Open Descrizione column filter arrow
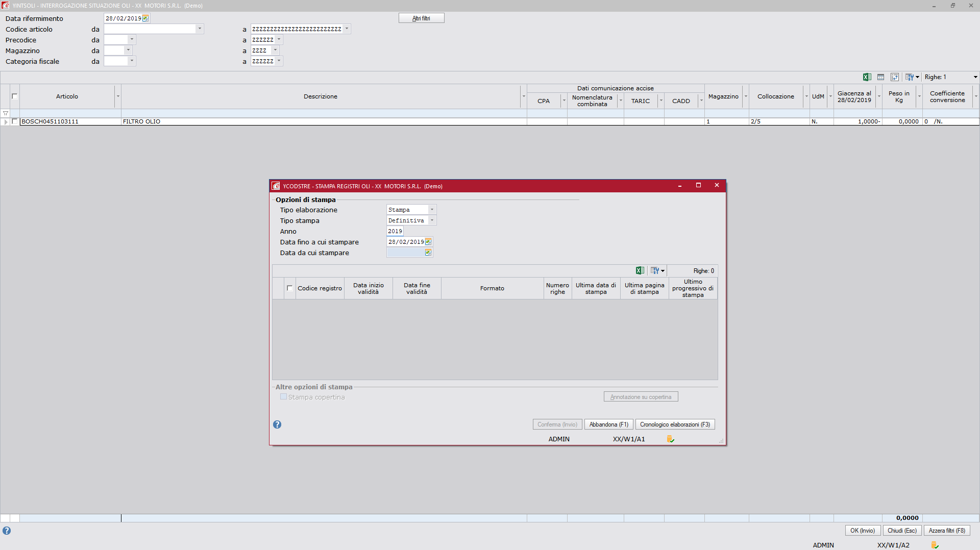 (x=524, y=96)
